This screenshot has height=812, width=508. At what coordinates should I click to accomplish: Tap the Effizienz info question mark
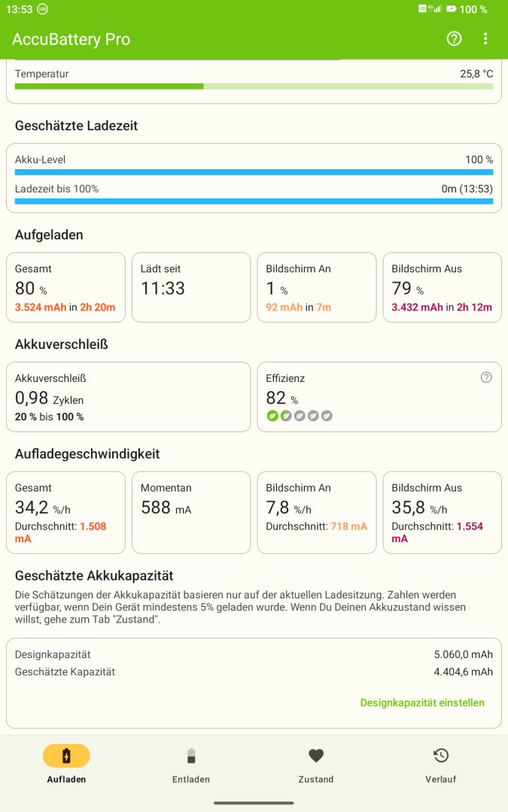[486, 377]
